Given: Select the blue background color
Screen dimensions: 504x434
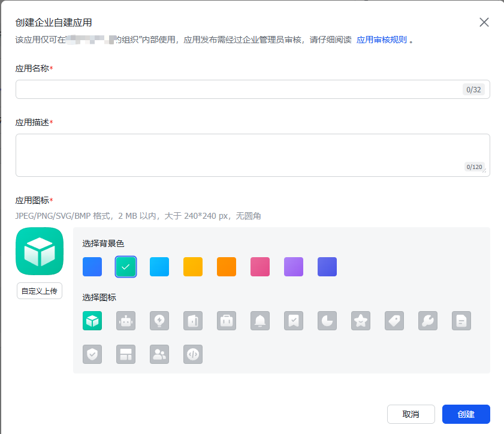Looking at the screenshot, I should (92, 267).
